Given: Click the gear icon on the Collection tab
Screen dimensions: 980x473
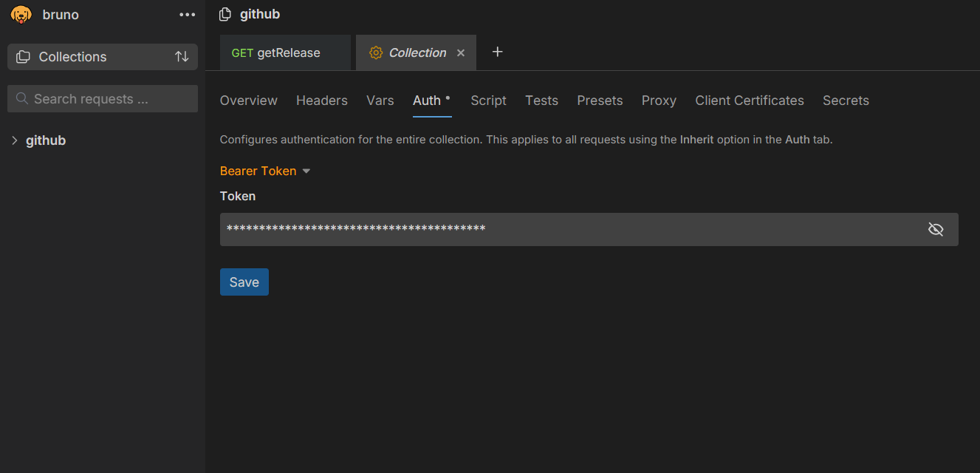Looking at the screenshot, I should click(x=376, y=53).
